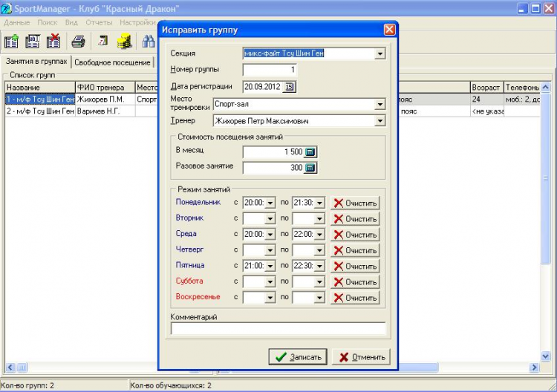This screenshot has width=557, height=392.
Task: Click Записать button to save
Action: pyautogui.click(x=298, y=357)
